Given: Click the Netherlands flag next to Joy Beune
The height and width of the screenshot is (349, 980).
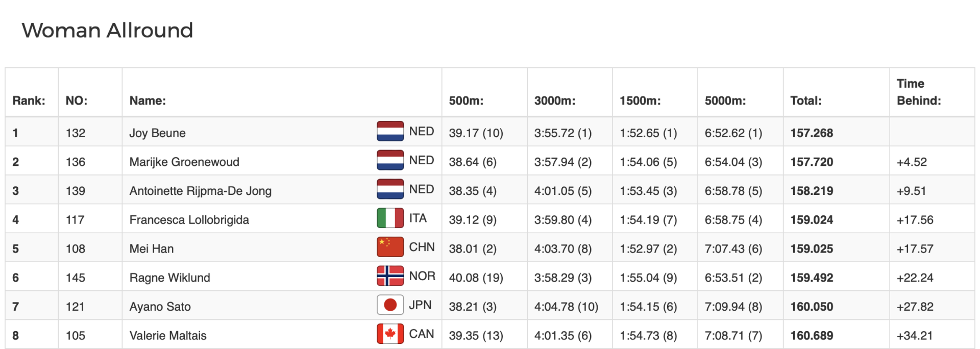Looking at the screenshot, I should [x=390, y=131].
